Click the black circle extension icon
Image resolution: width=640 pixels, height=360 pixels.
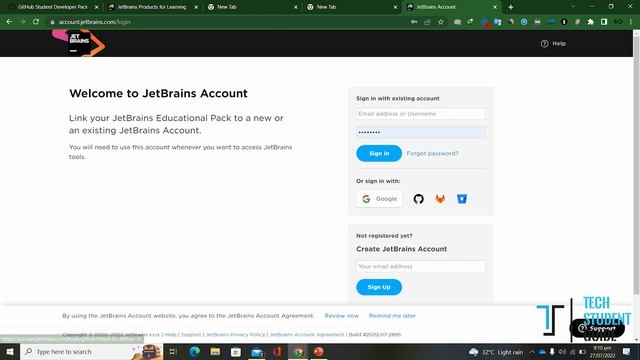[x=564, y=22]
